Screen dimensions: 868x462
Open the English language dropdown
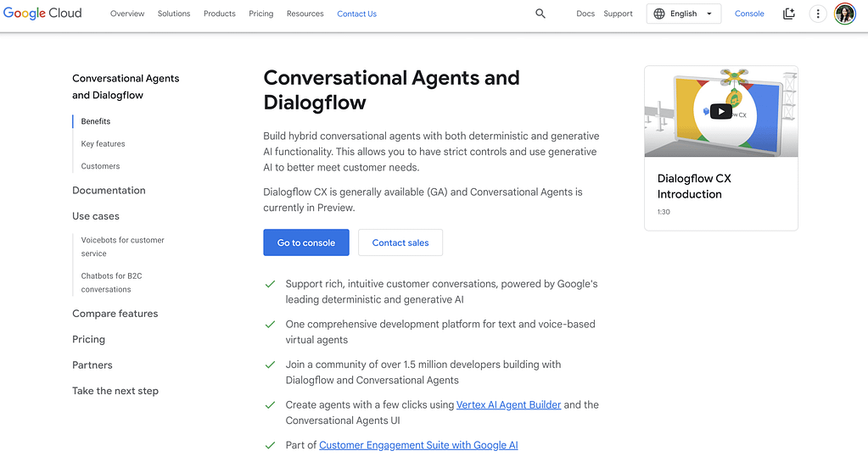click(684, 14)
